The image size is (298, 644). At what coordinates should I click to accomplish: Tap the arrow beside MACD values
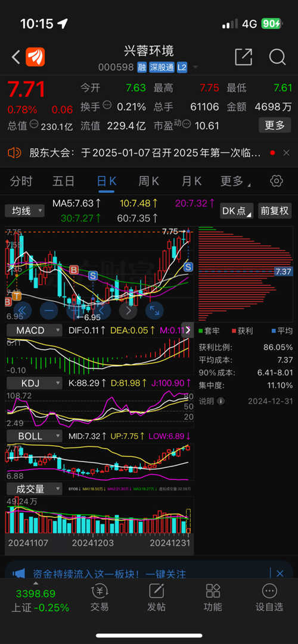coord(188,330)
